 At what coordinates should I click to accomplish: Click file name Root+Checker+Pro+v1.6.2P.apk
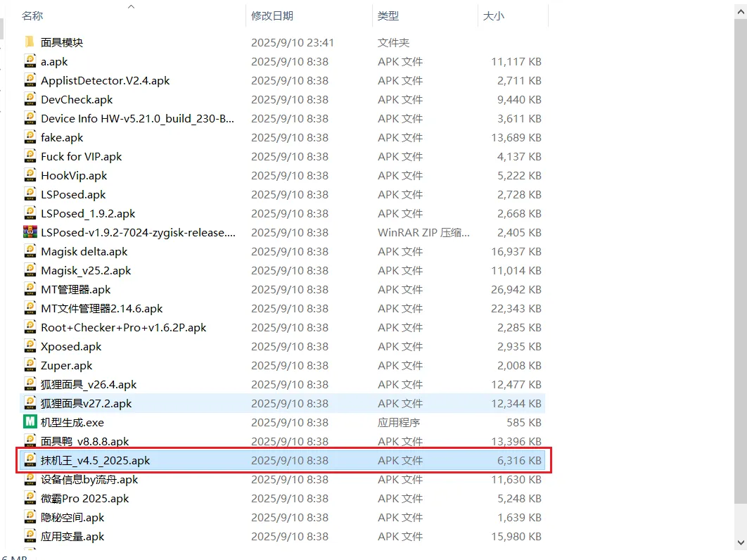click(x=123, y=327)
